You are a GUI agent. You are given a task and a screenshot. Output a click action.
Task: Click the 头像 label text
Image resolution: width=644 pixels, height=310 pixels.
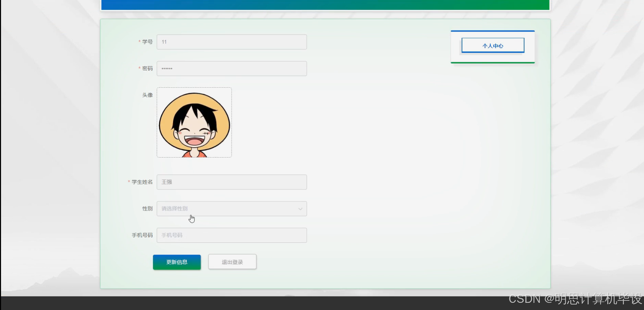[x=147, y=95]
